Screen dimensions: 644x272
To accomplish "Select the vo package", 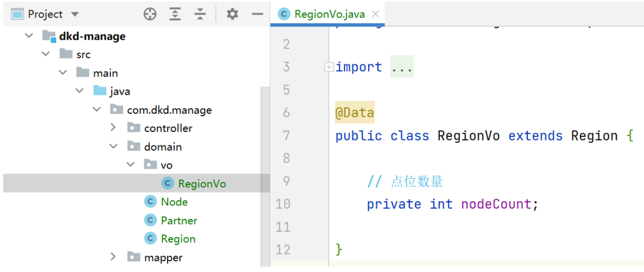I will click(x=167, y=165).
